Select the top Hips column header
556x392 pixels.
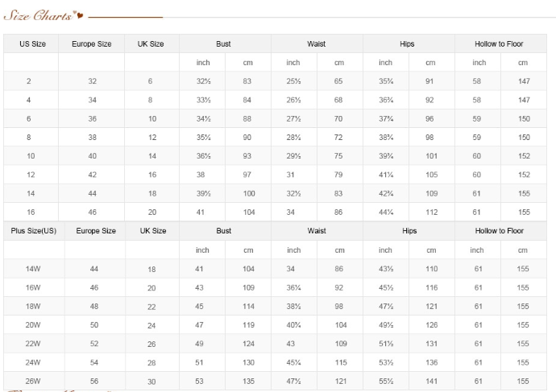[x=409, y=43]
